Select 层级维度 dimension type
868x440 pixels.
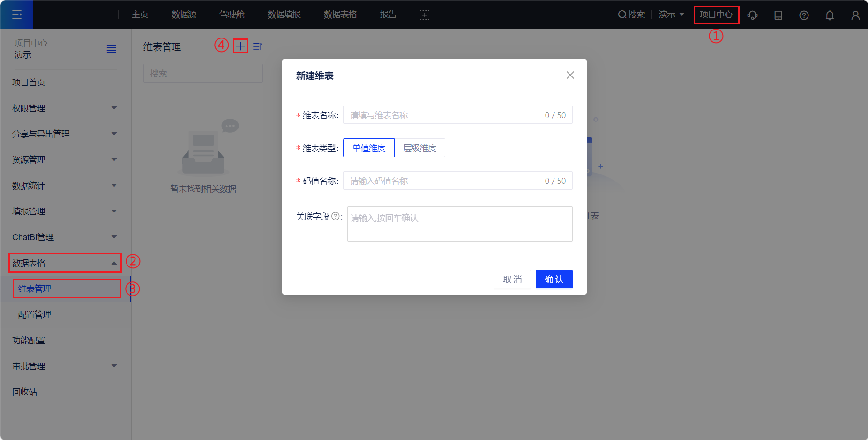(419, 148)
